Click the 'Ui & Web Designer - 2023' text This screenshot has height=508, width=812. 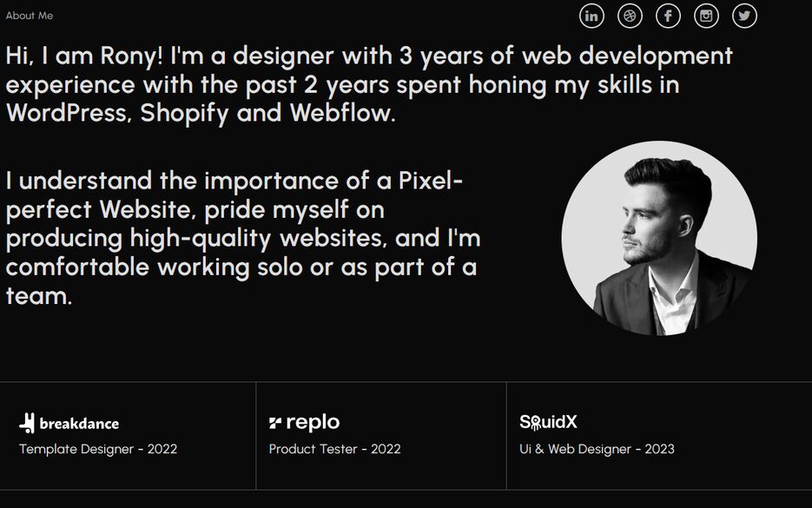point(597,449)
